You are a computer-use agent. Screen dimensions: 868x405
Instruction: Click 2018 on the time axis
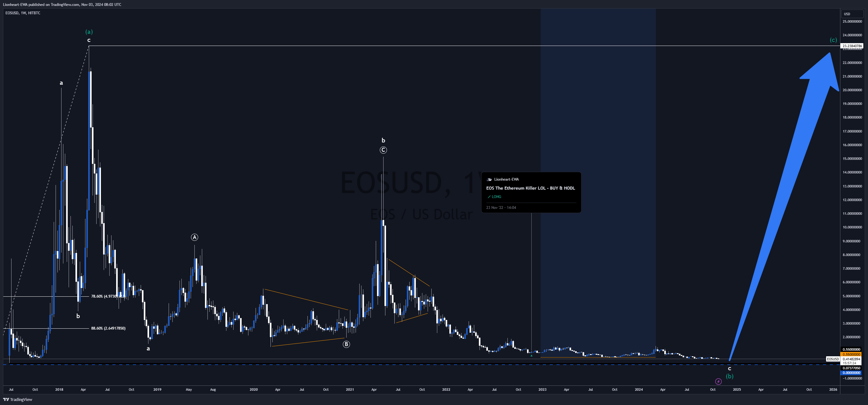tap(59, 389)
